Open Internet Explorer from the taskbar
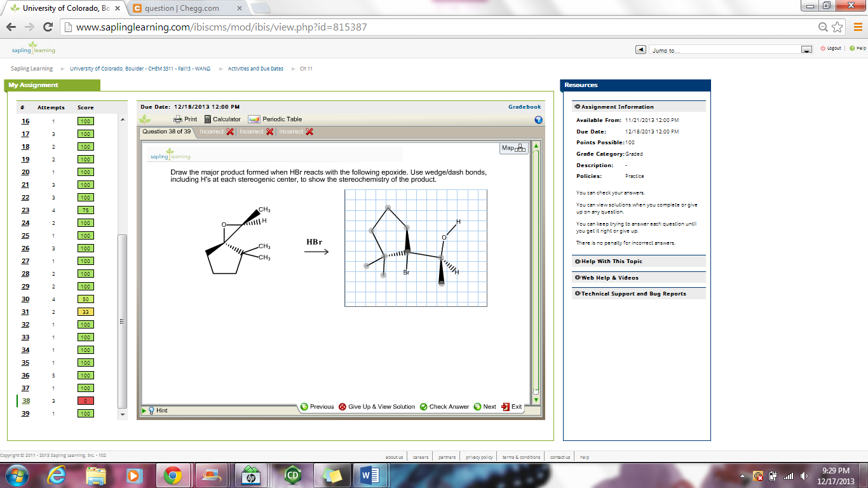This screenshot has width=868, height=488. [x=58, y=475]
